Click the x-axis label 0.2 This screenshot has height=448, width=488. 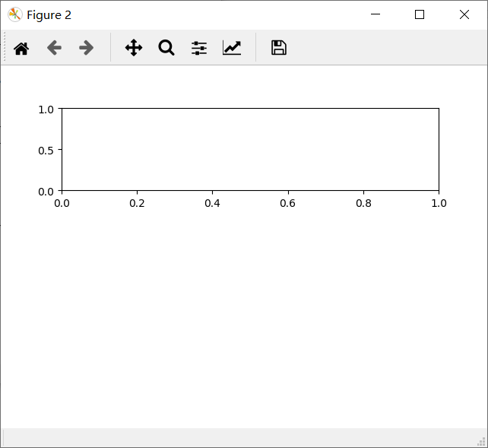point(137,203)
